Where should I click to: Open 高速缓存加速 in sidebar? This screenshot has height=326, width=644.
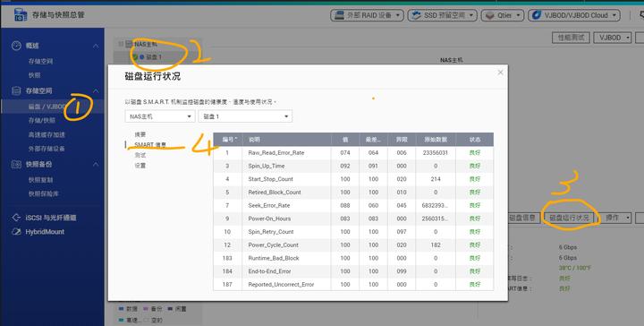pyautogui.click(x=47, y=134)
